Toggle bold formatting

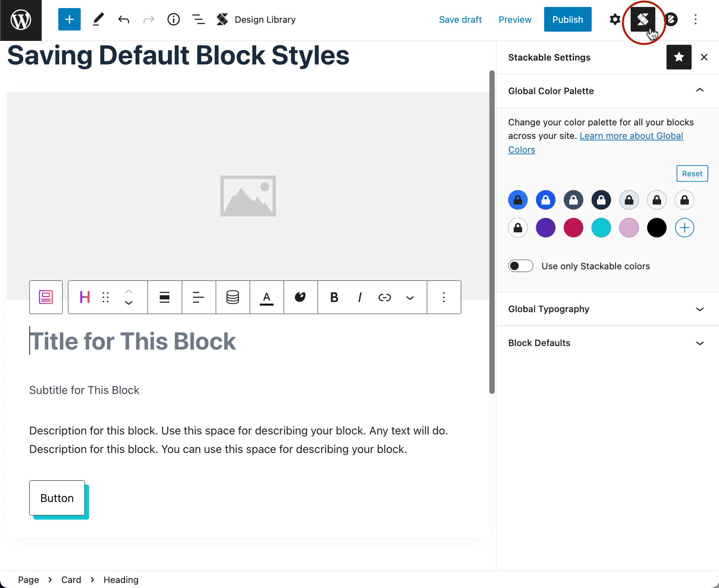pyautogui.click(x=334, y=297)
